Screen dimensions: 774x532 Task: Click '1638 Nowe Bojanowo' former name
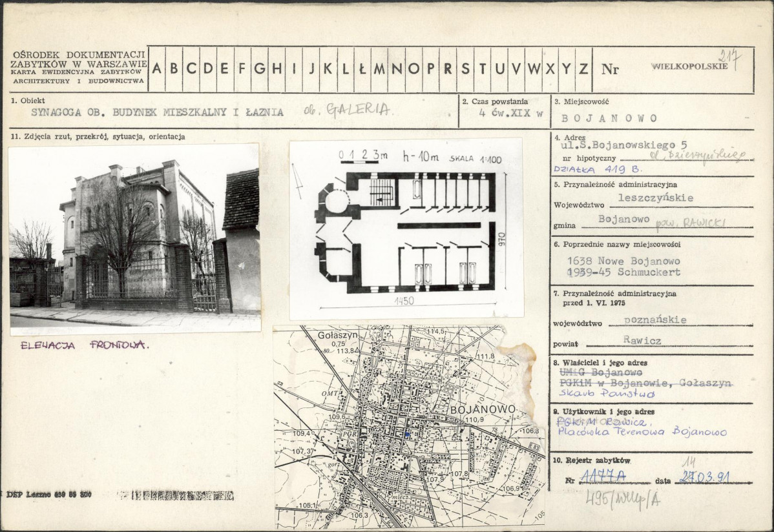(x=623, y=261)
